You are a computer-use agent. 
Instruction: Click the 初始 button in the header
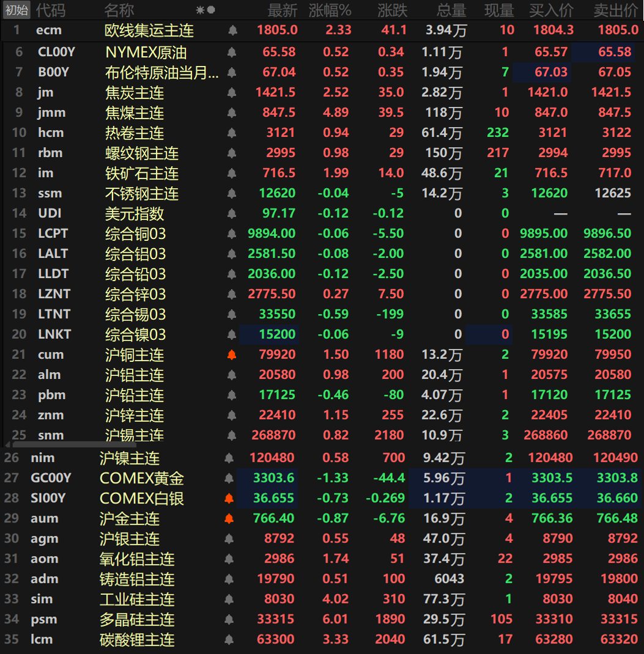point(17,10)
